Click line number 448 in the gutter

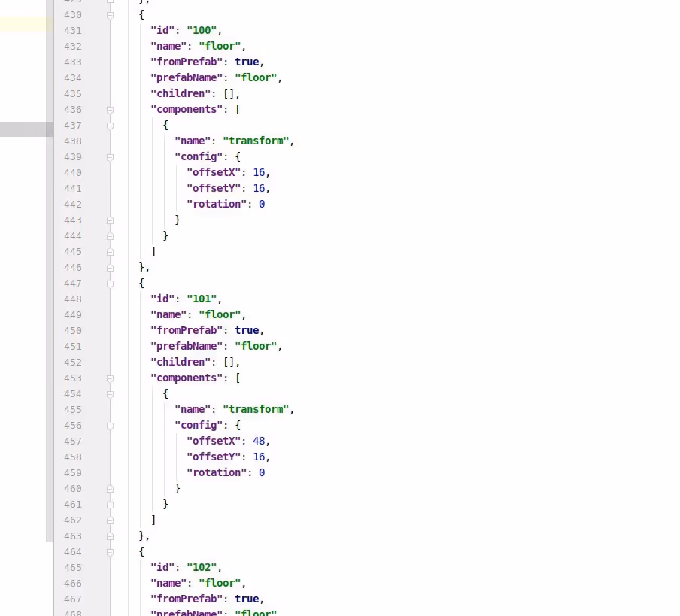pos(73,299)
